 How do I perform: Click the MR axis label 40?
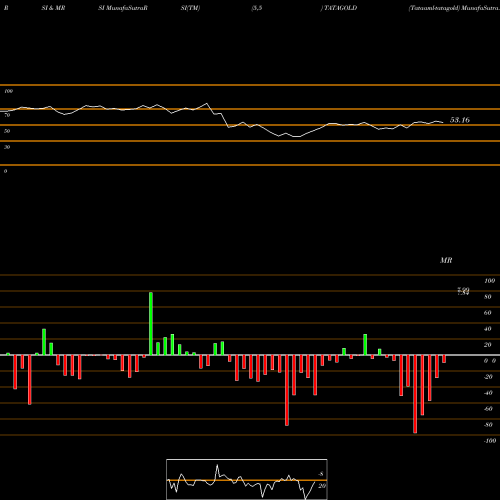pos(488,329)
